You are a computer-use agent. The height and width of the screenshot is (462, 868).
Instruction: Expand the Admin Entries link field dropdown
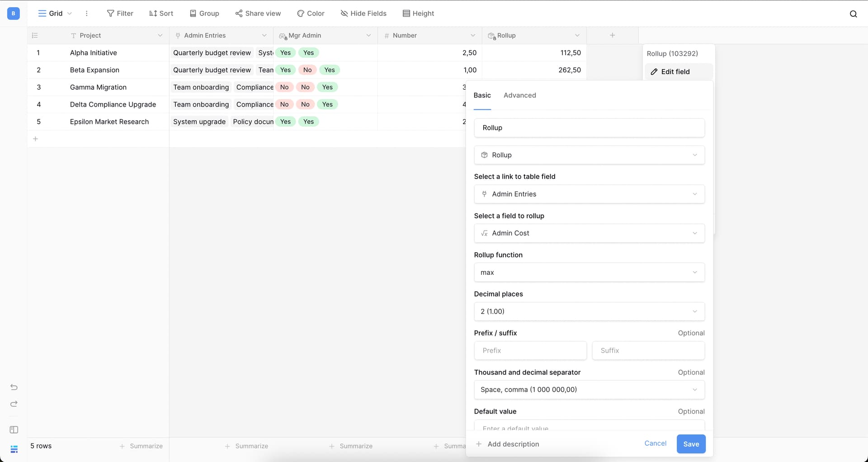(x=589, y=194)
